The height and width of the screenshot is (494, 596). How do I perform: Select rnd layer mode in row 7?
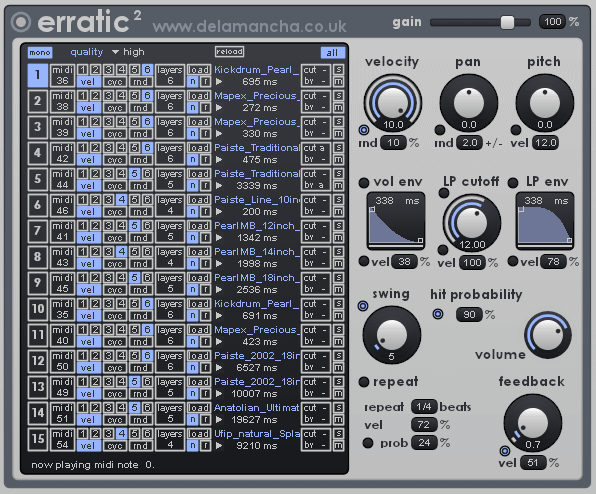pos(140,238)
